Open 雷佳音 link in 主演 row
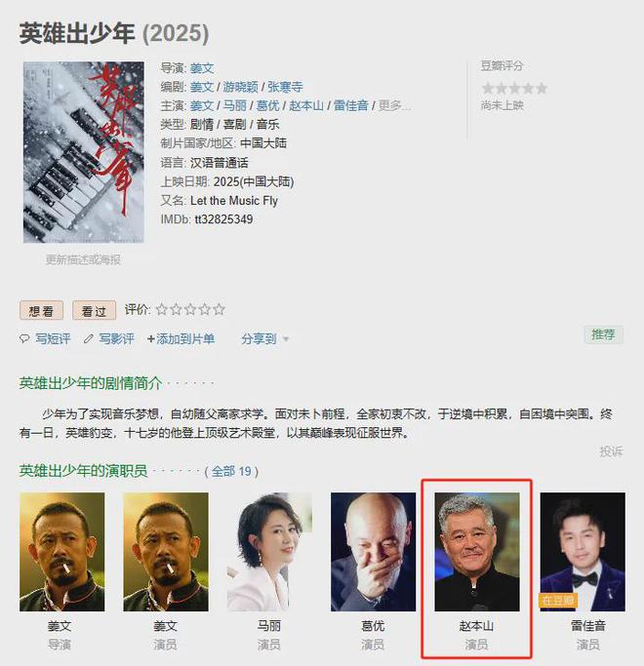This screenshot has height=666, width=644. click(350, 105)
